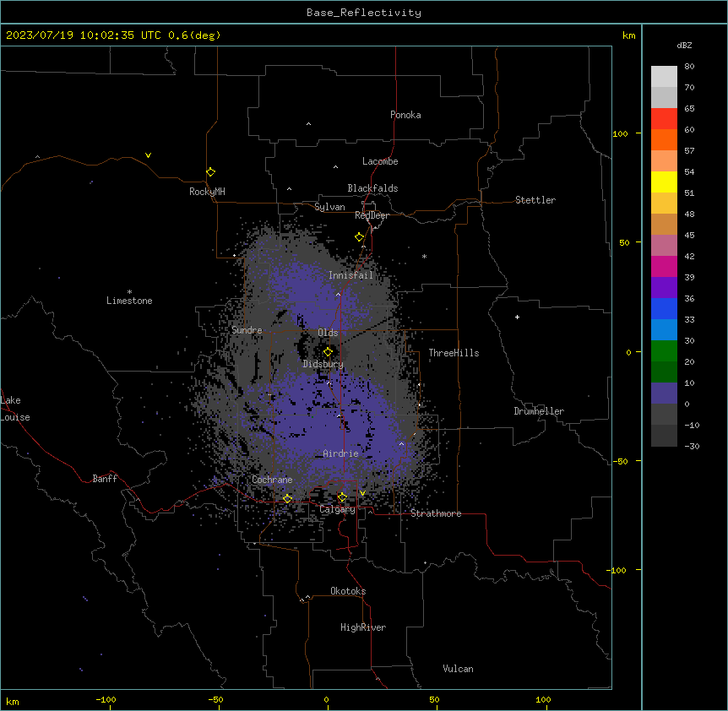
Task: Click the yellow radar marker near RockyMH
Action: pos(210,172)
